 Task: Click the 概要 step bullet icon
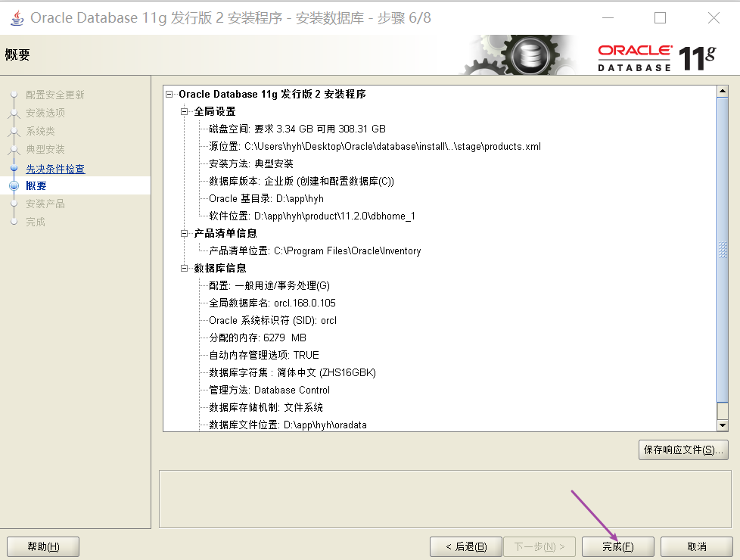point(14,185)
